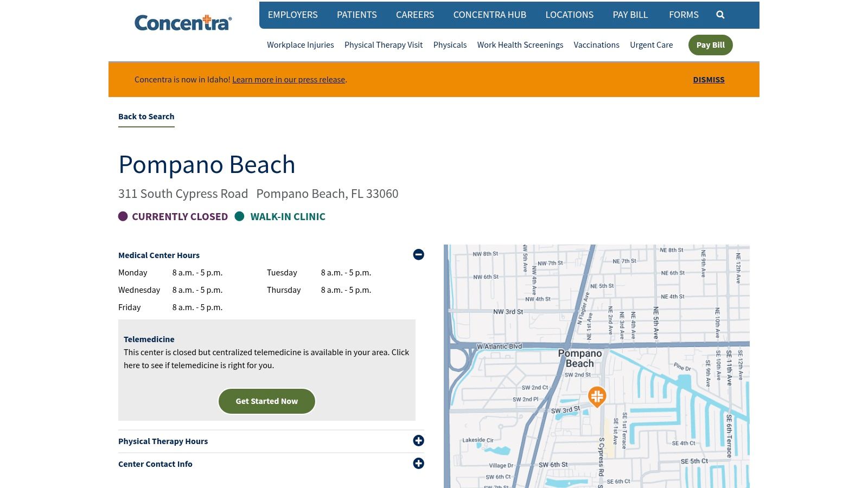Click the Friday hours entry

tap(170, 307)
